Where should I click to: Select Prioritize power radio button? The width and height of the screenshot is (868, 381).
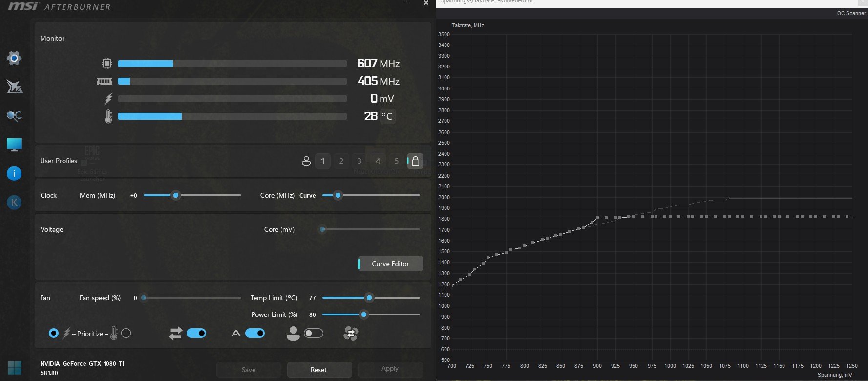pos(54,333)
